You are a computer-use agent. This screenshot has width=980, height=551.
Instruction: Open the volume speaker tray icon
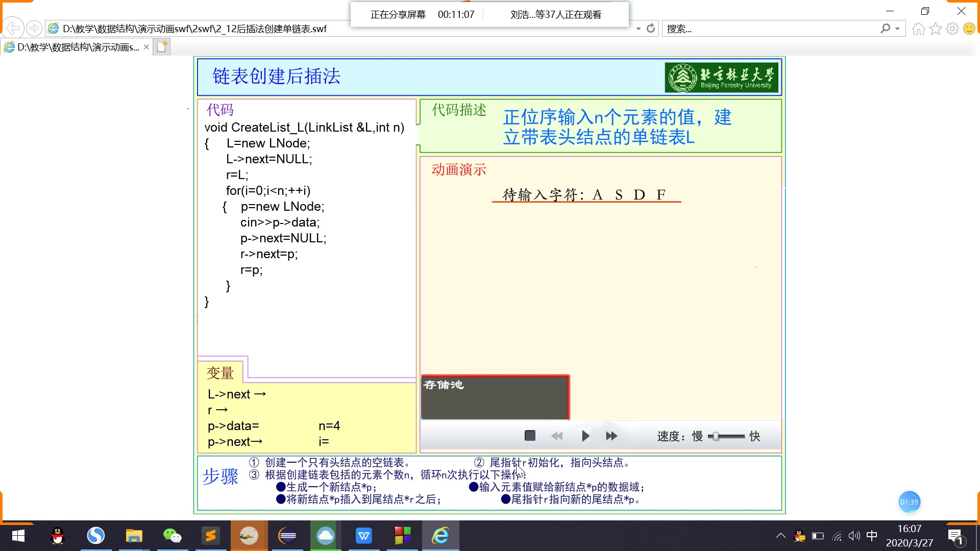pyautogui.click(x=854, y=536)
